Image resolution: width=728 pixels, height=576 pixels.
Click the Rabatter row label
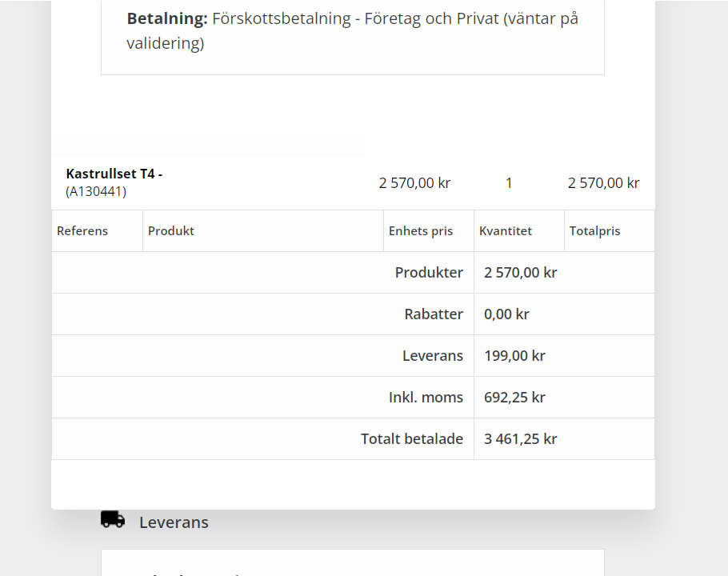(x=434, y=314)
